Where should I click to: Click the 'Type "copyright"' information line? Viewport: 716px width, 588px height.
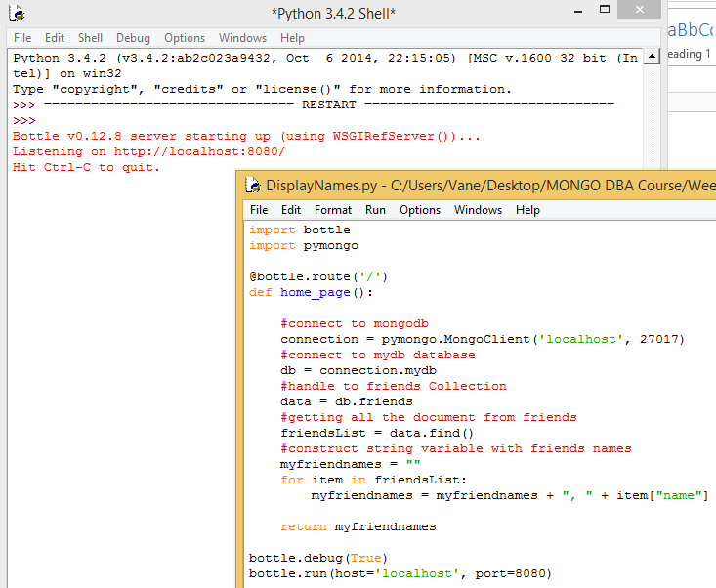coord(262,89)
